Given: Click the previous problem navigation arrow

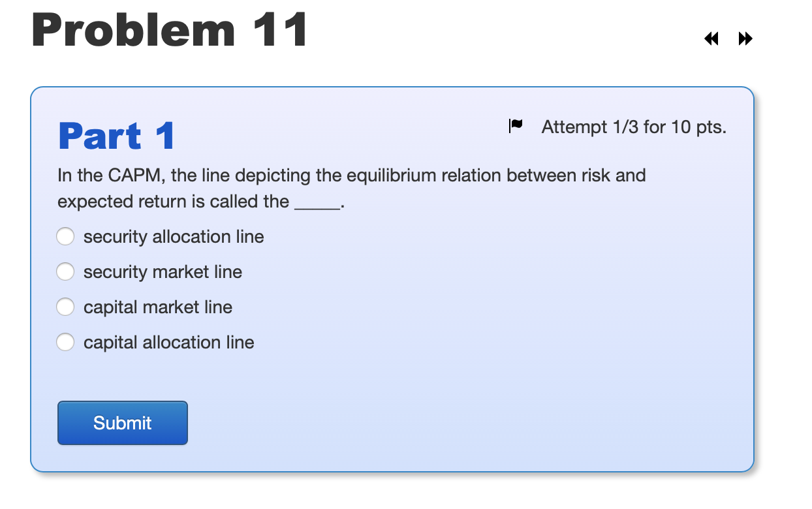Looking at the screenshot, I should (x=711, y=39).
